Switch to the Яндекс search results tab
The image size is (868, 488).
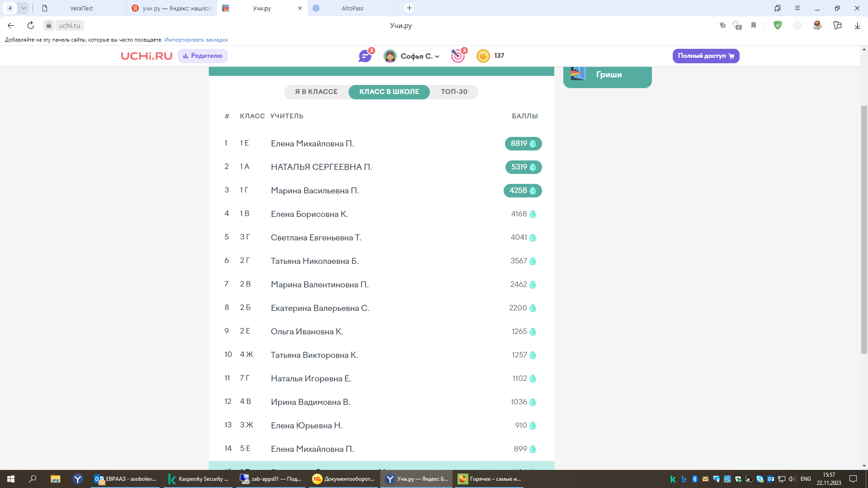(x=172, y=8)
